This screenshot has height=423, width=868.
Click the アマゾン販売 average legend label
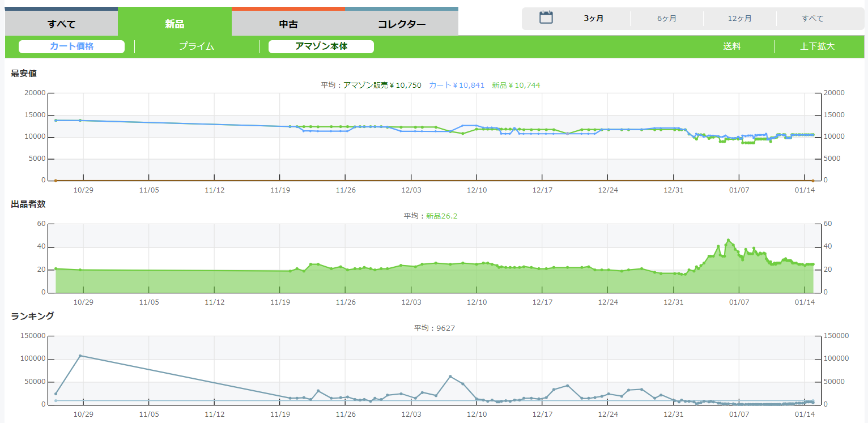[x=382, y=85]
